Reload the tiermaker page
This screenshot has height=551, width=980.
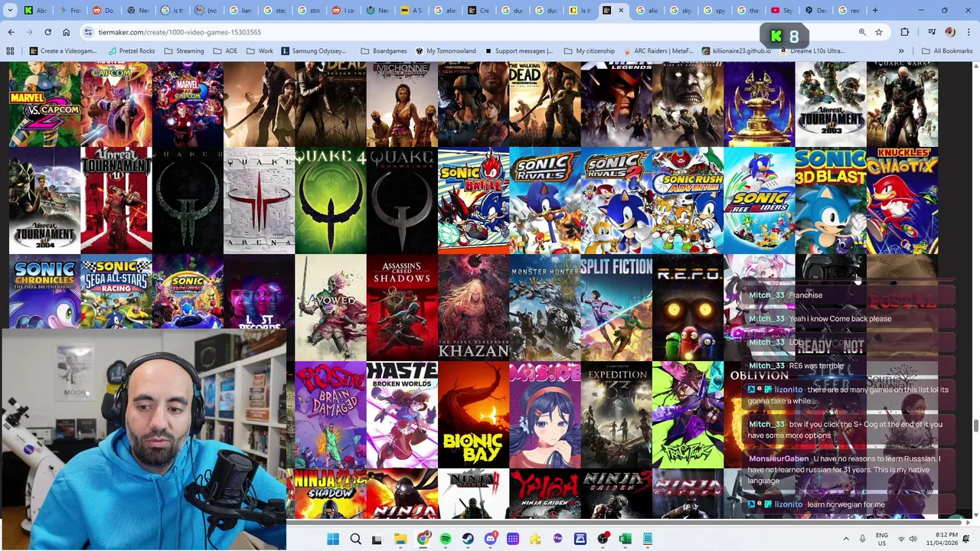[47, 32]
